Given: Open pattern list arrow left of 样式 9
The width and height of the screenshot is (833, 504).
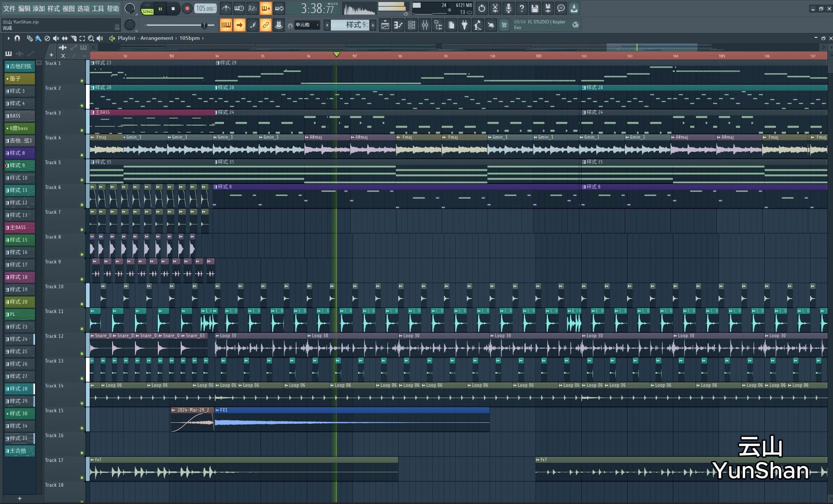Looking at the screenshot, I should pyautogui.click(x=327, y=25).
